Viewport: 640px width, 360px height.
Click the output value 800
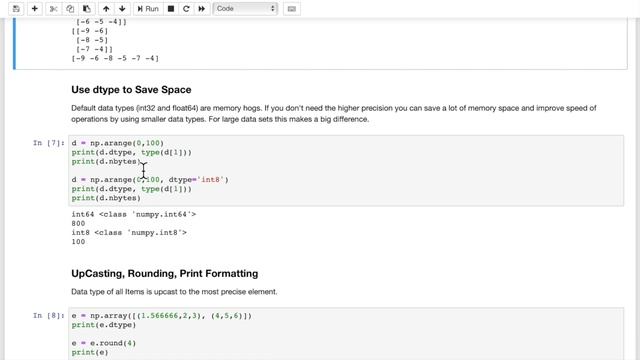(78, 224)
